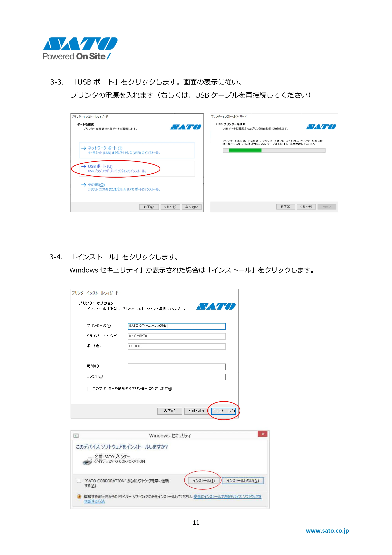This screenshot has width=392, height=555.
Task: Click the ポート名 field showing USB001
Action: (x=177, y=346)
